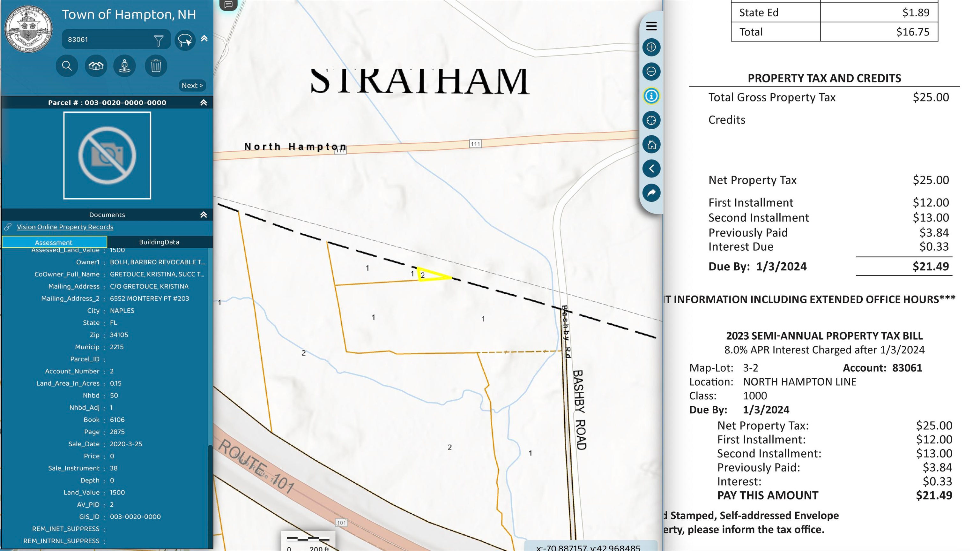Zoom out with the minus icon

click(x=651, y=71)
